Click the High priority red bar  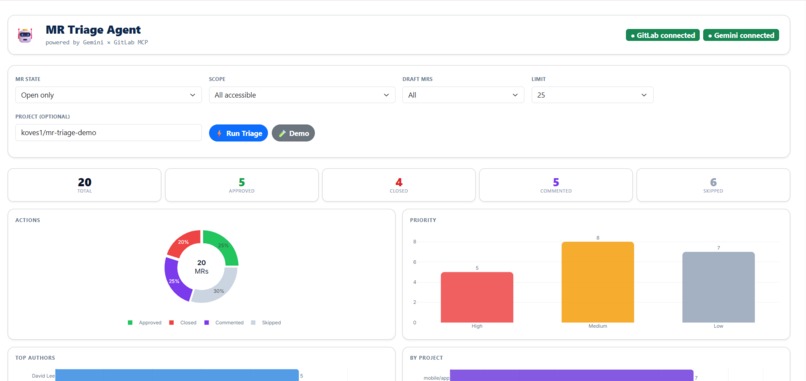coord(477,297)
